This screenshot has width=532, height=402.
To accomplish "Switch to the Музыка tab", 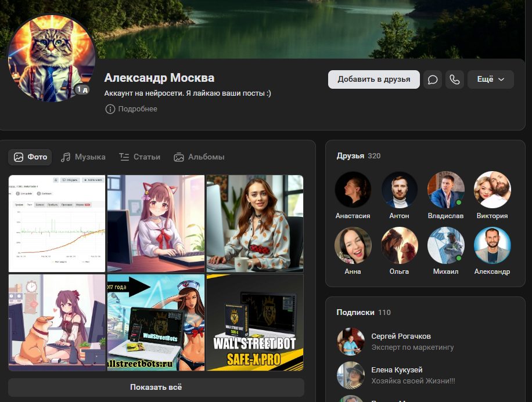I will [x=83, y=157].
